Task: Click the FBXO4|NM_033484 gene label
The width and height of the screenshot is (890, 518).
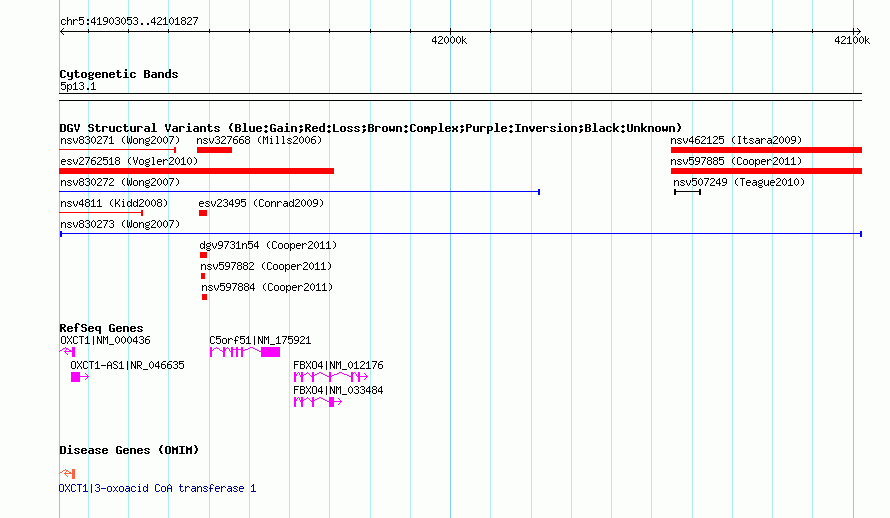Action: (338, 390)
